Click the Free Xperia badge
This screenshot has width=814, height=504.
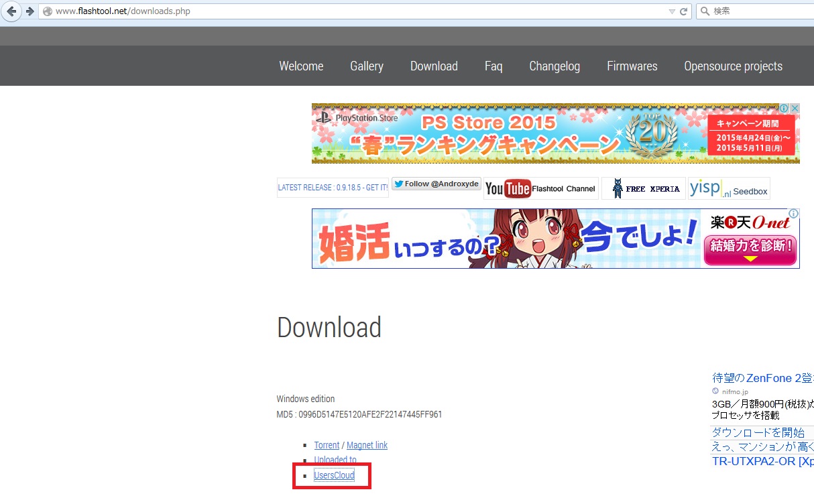(644, 188)
